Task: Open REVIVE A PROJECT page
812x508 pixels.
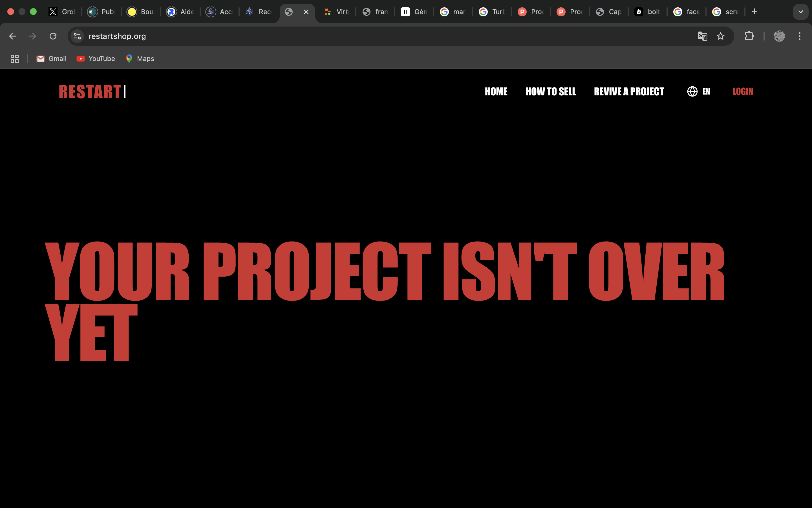Action: coord(629,91)
